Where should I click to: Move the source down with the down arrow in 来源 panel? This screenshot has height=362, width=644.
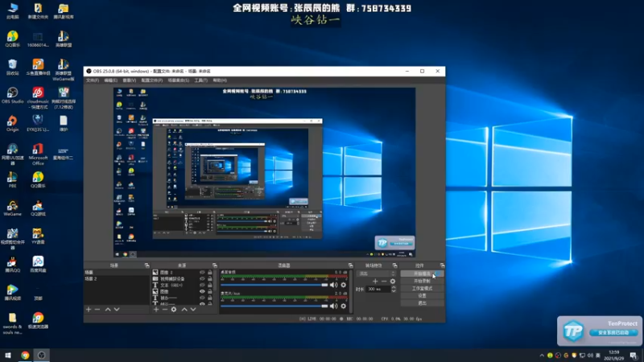coord(193,310)
